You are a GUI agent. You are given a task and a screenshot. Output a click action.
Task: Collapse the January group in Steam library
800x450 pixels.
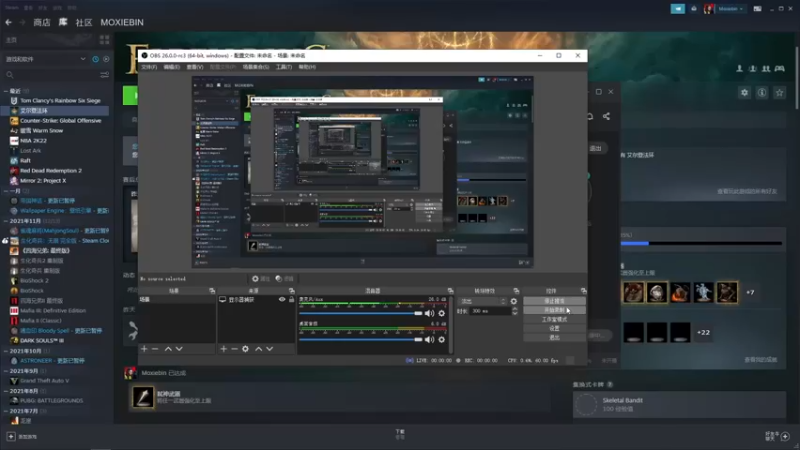pyautogui.click(x=6, y=191)
